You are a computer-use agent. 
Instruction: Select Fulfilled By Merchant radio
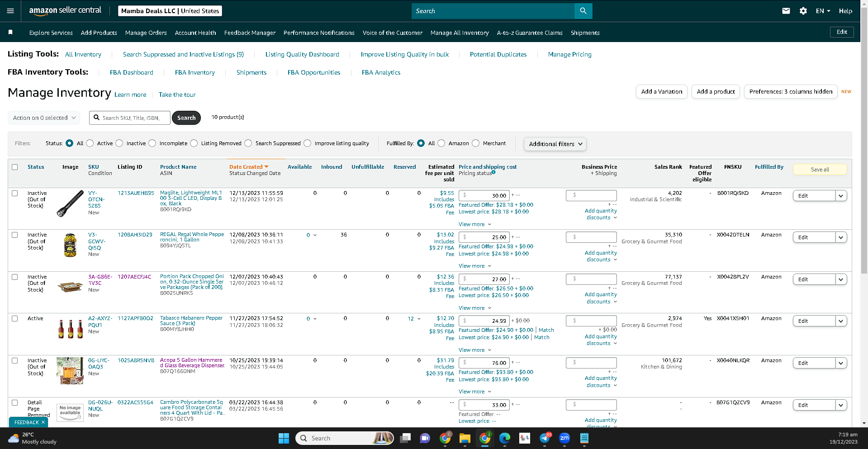tap(476, 143)
